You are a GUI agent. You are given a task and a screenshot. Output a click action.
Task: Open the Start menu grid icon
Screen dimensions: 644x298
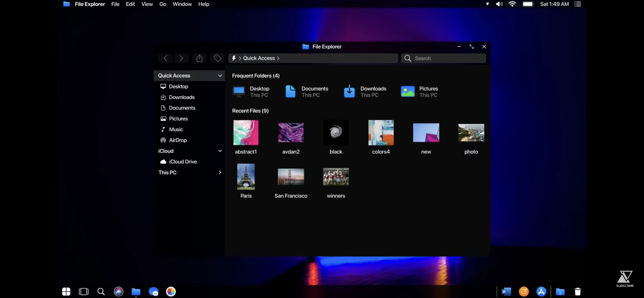66,292
